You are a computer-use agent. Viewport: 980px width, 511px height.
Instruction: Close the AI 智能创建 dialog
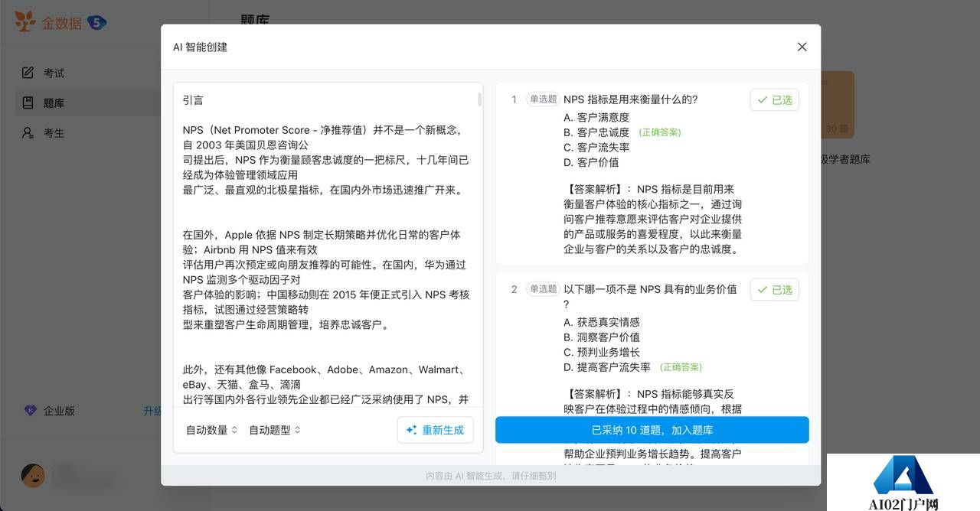[x=802, y=47]
